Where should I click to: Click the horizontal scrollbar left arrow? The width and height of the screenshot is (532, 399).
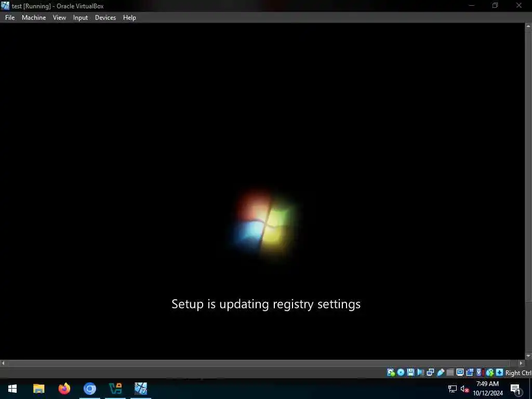click(x=3, y=363)
